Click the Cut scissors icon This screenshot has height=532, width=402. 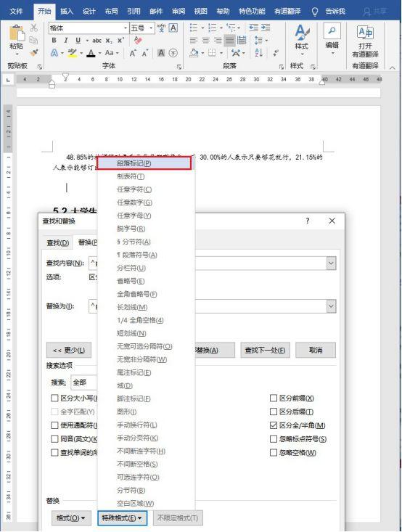[33, 28]
